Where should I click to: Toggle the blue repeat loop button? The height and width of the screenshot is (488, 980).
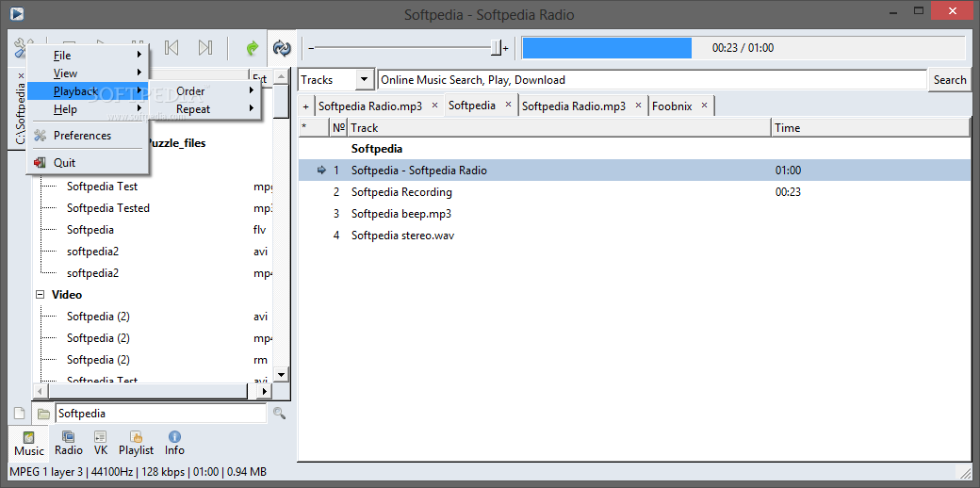(282, 47)
